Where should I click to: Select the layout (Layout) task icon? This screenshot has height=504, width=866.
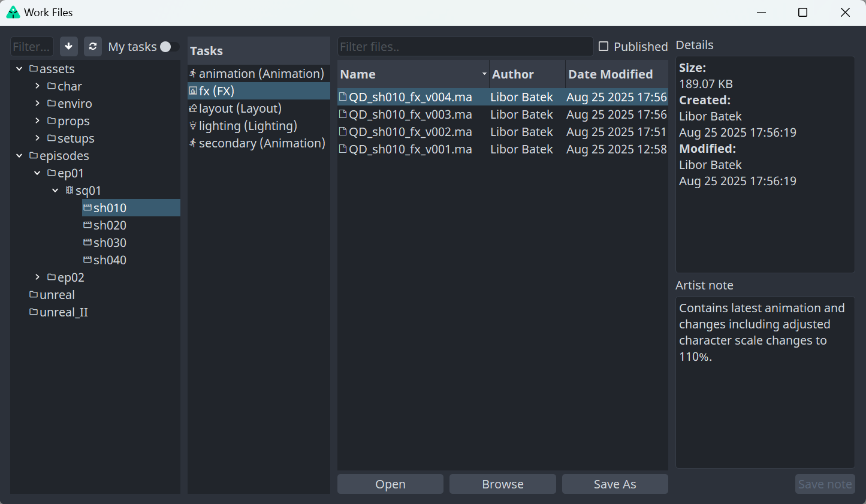[x=193, y=108]
